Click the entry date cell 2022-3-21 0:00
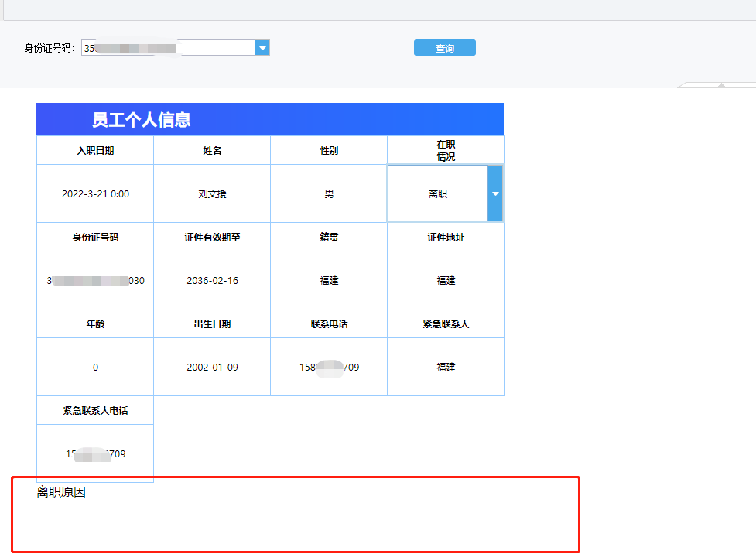This screenshot has height=554, width=756. [x=95, y=193]
